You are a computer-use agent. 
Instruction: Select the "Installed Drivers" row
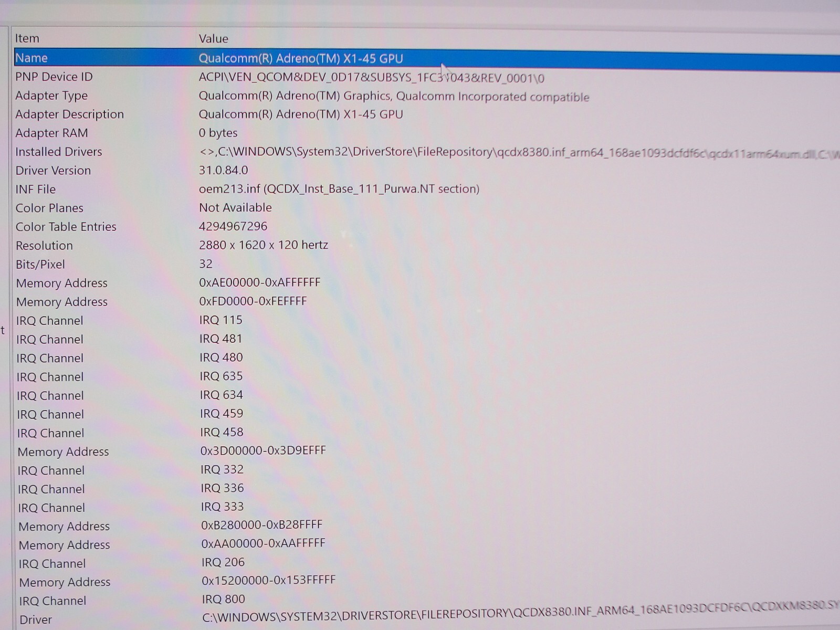click(426, 152)
